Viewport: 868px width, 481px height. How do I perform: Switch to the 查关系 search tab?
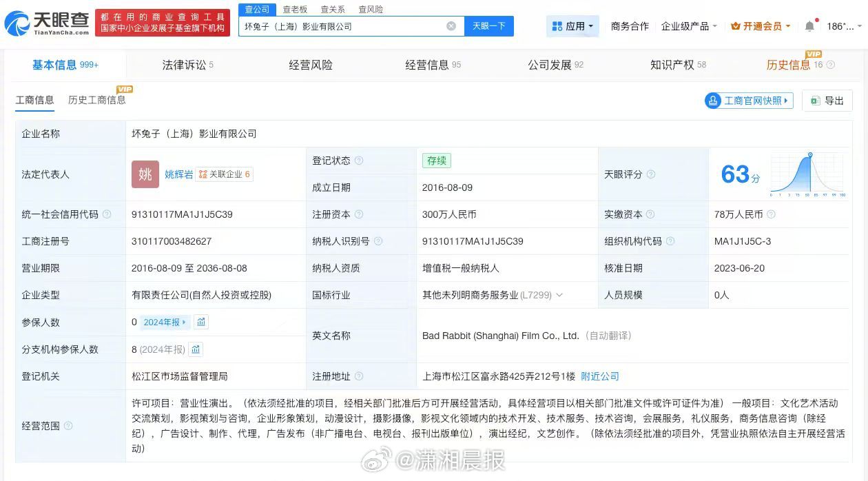[333, 10]
